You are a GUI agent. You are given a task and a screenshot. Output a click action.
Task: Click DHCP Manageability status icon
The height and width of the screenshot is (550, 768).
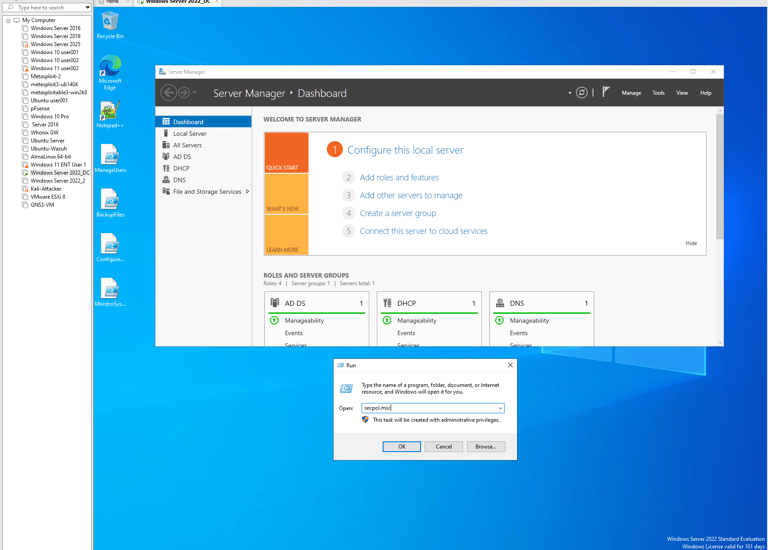click(x=387, y=320)
